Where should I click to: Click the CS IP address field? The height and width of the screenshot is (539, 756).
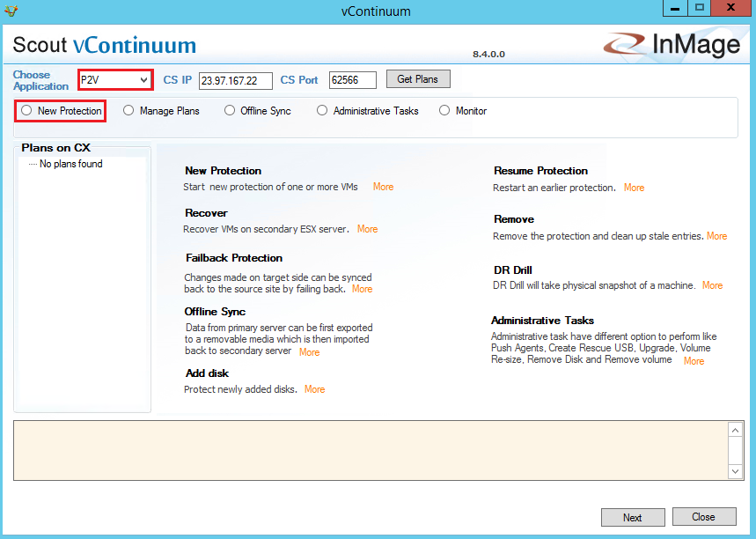(x=235, y=80)
